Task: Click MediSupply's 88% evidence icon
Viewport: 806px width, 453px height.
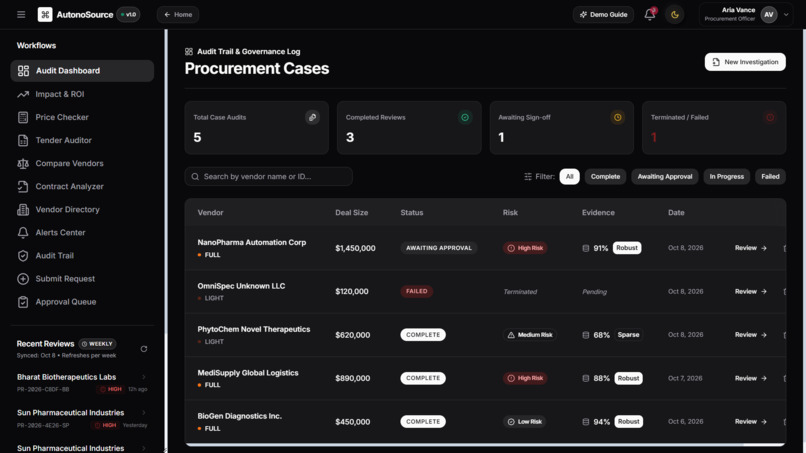Action: point(585,378)
